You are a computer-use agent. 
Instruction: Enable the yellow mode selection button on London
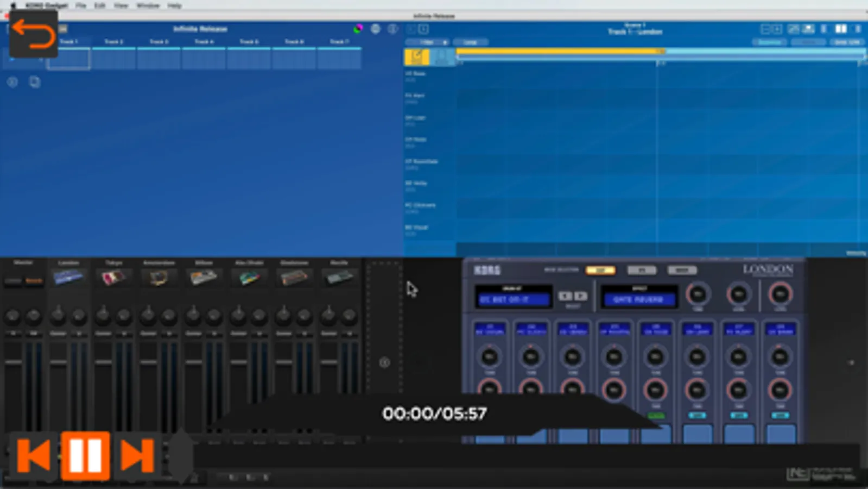coord(600,270)
